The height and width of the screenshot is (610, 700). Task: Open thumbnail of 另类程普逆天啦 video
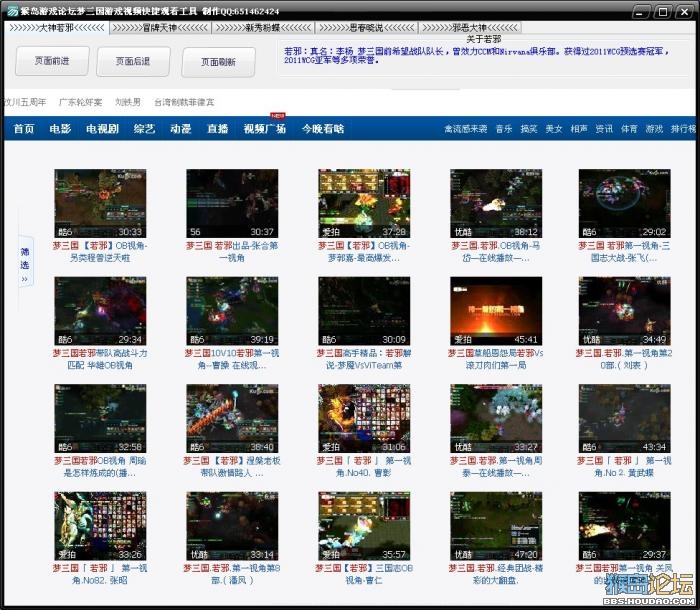pyautogui.click(x=100, y=203)
